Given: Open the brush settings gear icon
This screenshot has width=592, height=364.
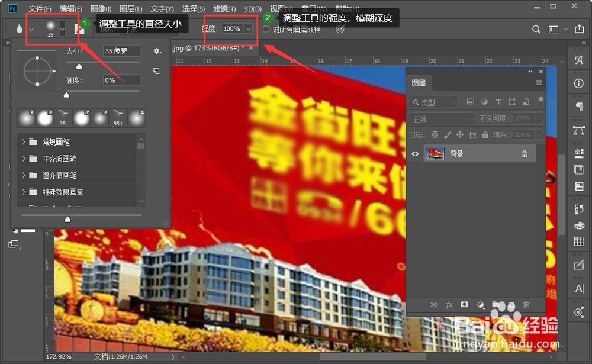Looking at the screenshot, I should 156,51.
